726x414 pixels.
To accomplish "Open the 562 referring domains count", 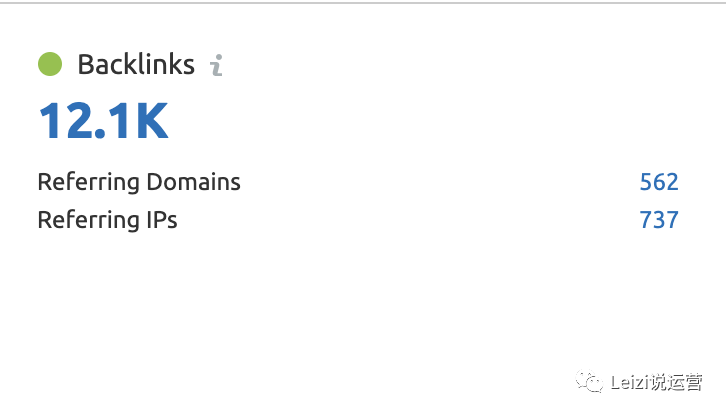I will coord(659,182).
